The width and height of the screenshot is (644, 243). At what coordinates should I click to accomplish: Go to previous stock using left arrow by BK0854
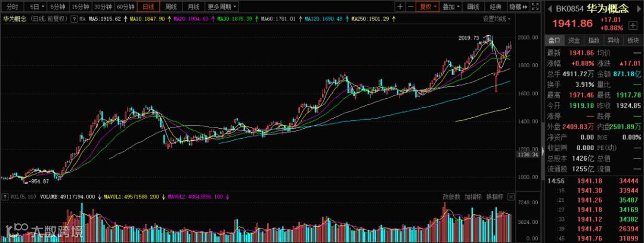[550, 8]
